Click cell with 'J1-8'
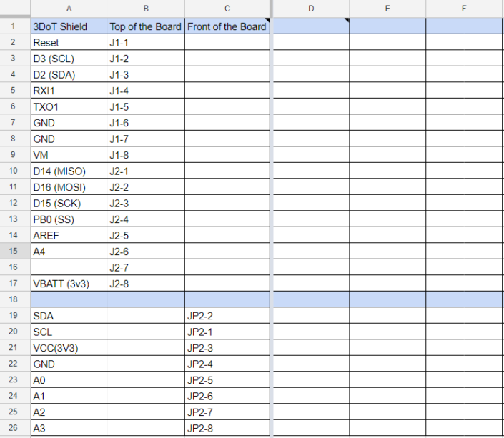 click(146, 155)
